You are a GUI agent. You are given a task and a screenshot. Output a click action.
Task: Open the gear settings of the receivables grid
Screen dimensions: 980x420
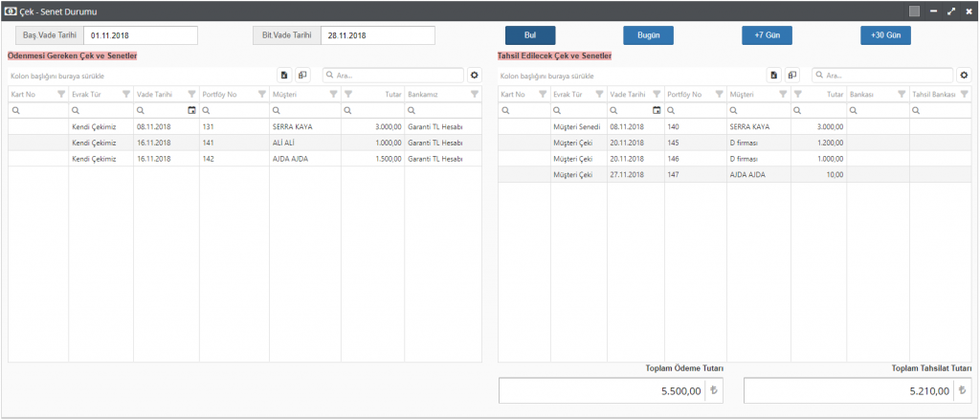click(x=964, y=75)
